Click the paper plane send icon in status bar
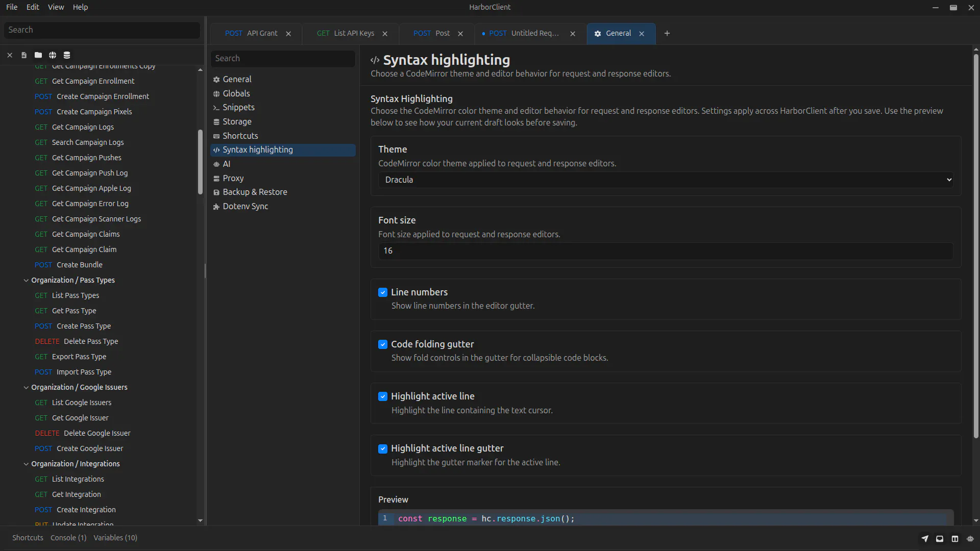980x551 pixels. 925,538
